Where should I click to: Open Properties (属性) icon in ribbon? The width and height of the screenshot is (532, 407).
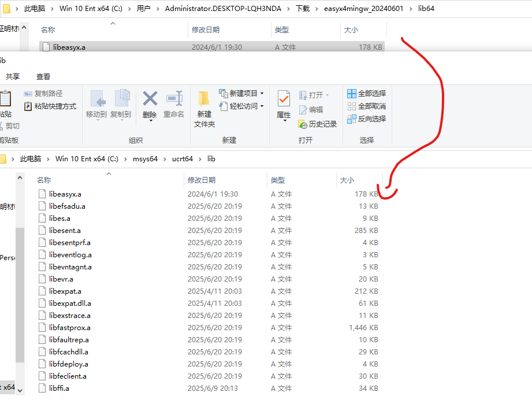pos(284,99)
